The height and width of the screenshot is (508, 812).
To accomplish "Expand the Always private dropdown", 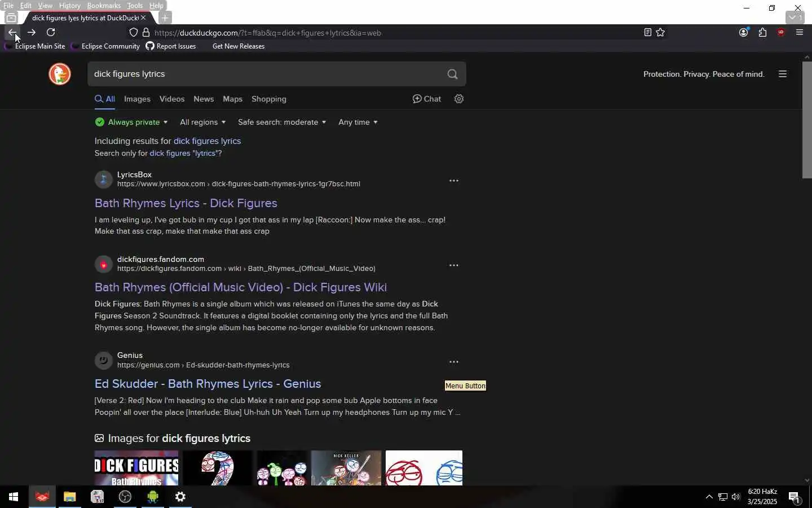I will pyautogui.click(x=132, y=122).
